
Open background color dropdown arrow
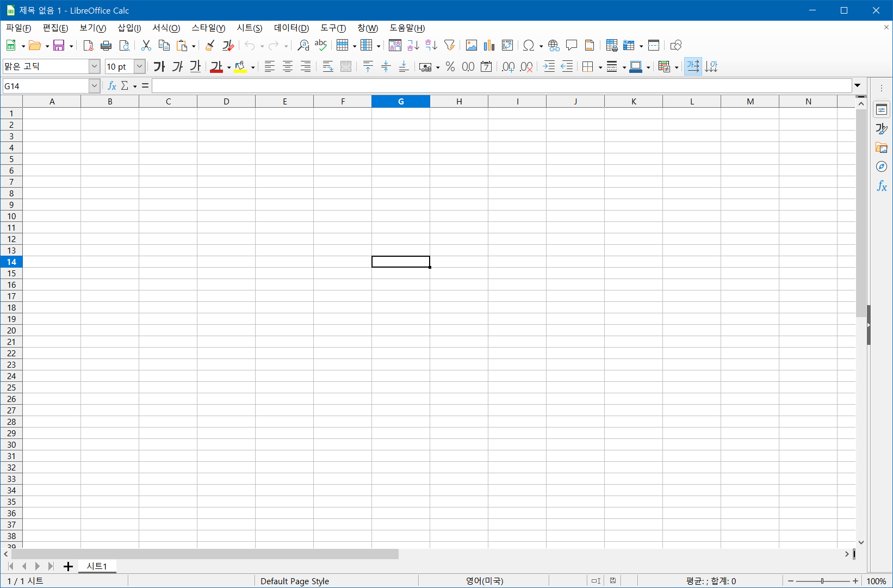pos(253,67)
